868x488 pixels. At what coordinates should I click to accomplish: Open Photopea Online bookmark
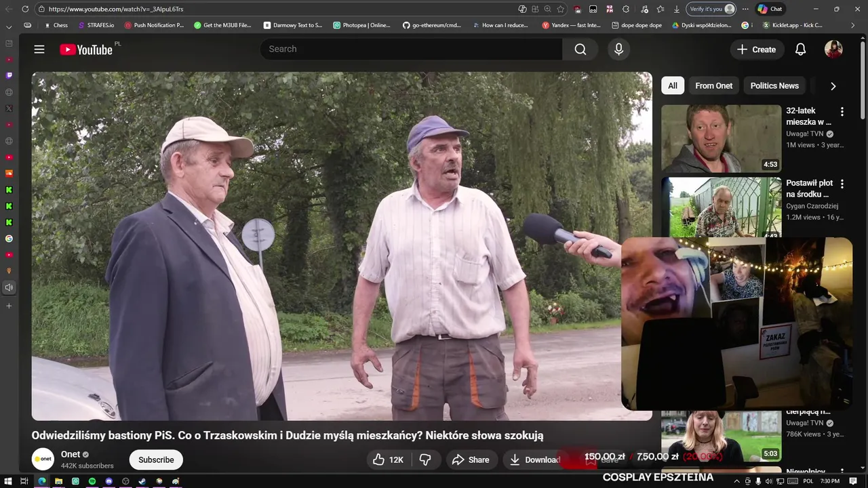pos(362,25)
